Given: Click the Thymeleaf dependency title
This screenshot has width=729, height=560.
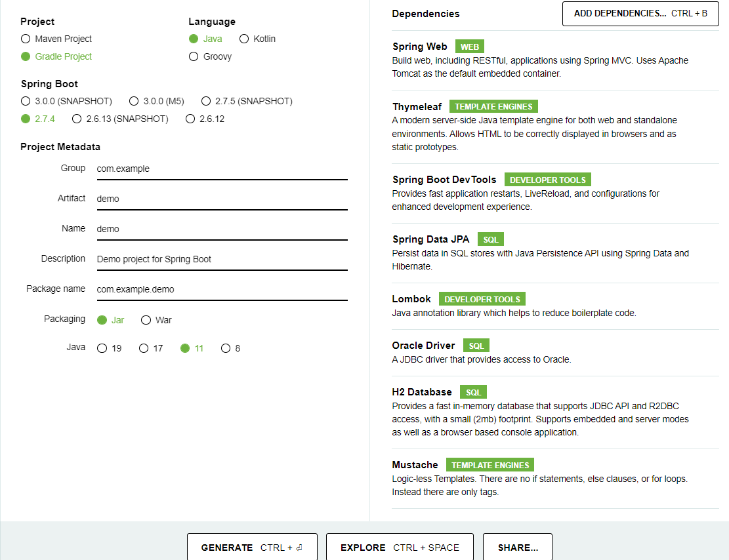Looking at the screenshot, I should click(417, 106).
